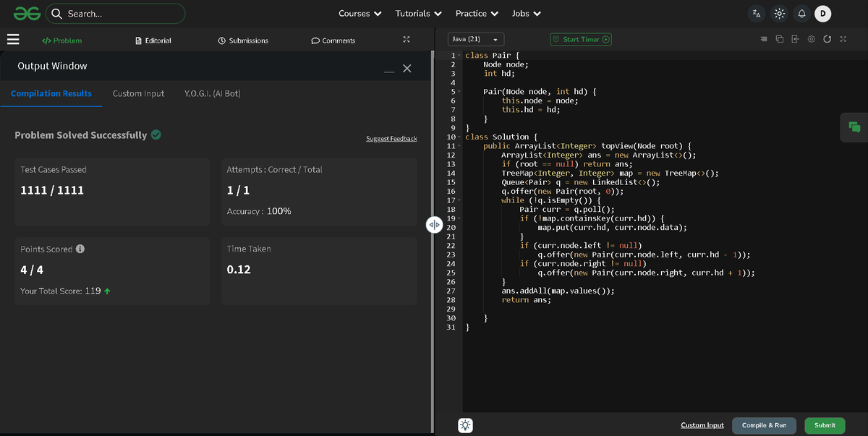868x436 pixels.
Task: Expand the Courses menu
Action: tap(359, 14)
